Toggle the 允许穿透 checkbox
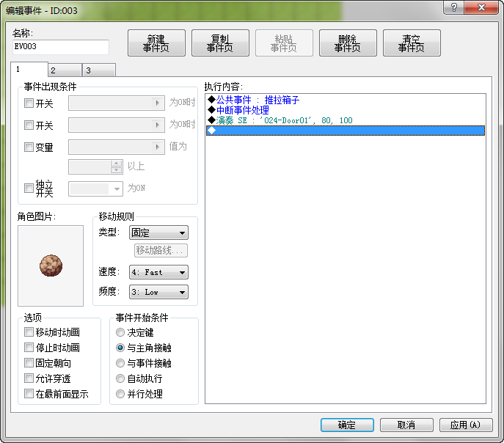 tap(29, 378)
